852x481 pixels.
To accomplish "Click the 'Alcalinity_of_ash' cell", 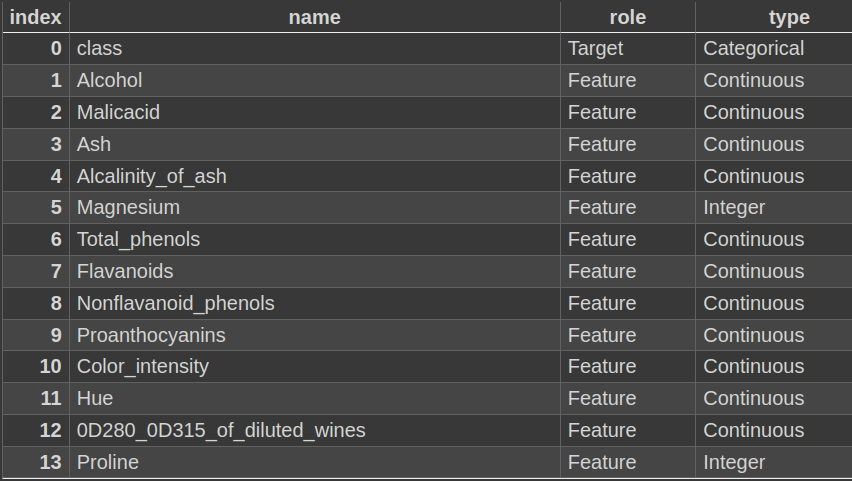I will coord(152,176).
